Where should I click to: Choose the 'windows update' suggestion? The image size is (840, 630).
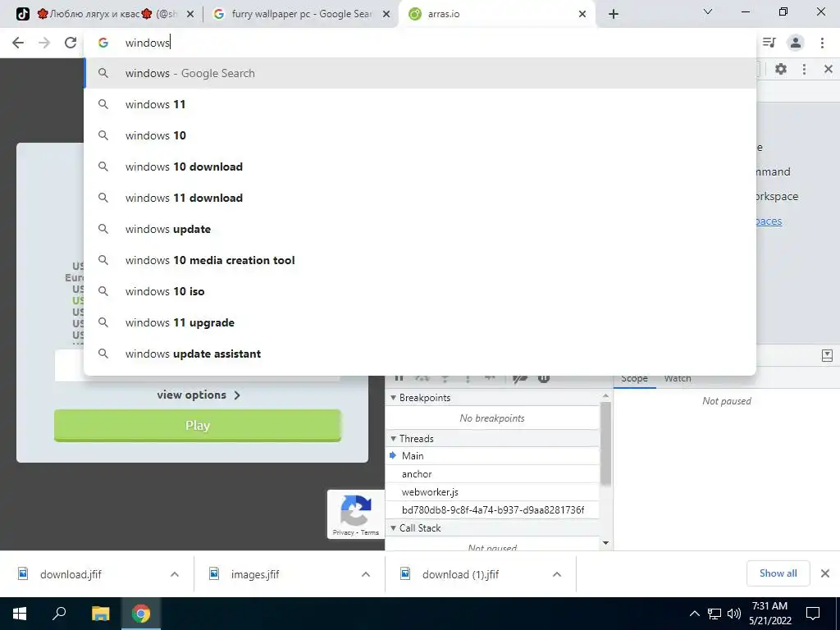(420, 229)
